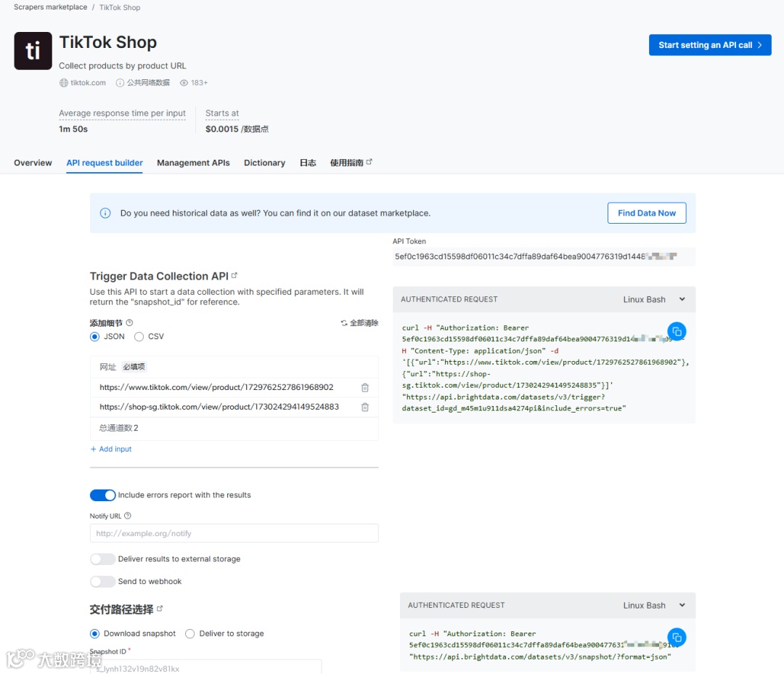Click the '$0.0015' price value

222,129
